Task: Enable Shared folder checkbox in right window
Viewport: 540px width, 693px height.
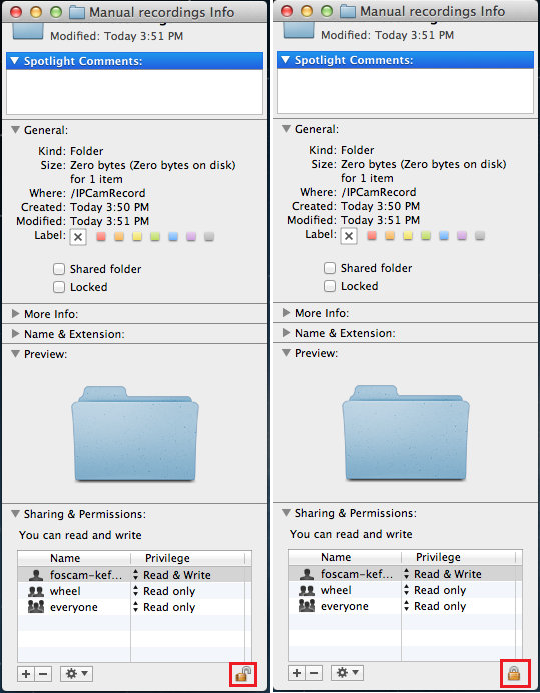Action: 330,268
